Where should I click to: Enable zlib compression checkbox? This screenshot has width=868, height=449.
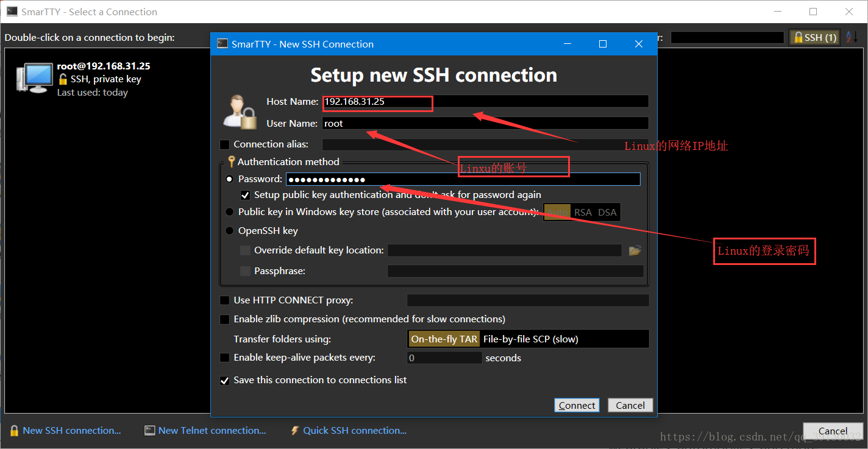point(225,319)
